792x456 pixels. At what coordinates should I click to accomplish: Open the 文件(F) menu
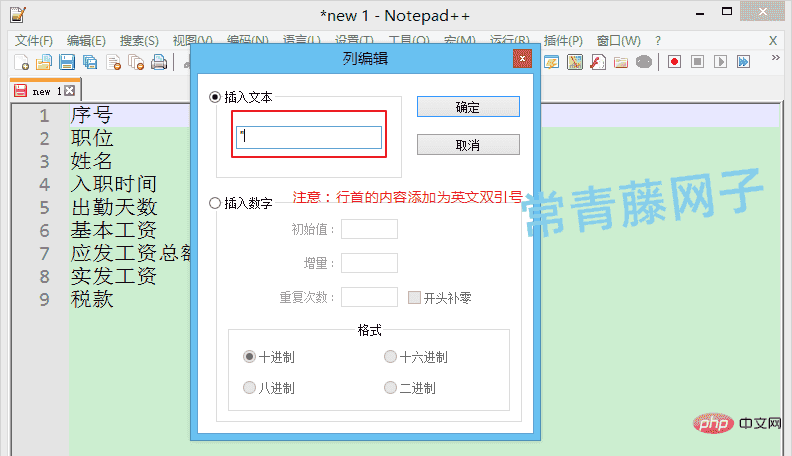pyautogui.click(x=34, y=40)
